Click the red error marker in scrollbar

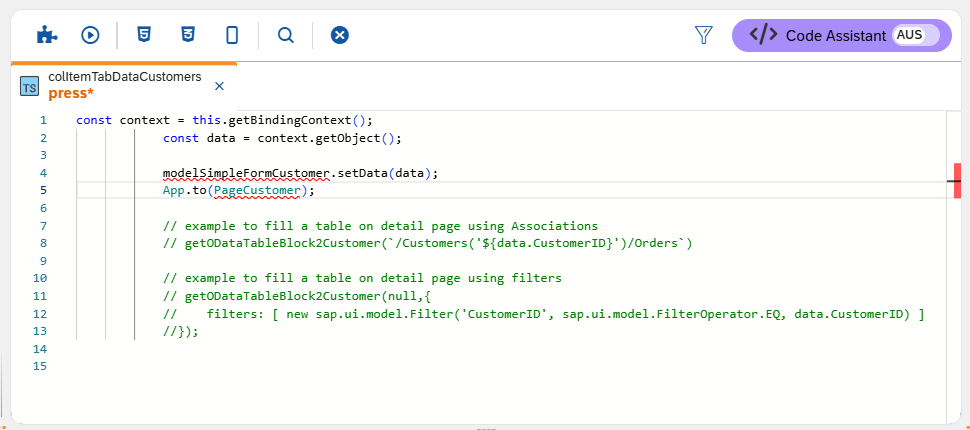click(958, 181)
